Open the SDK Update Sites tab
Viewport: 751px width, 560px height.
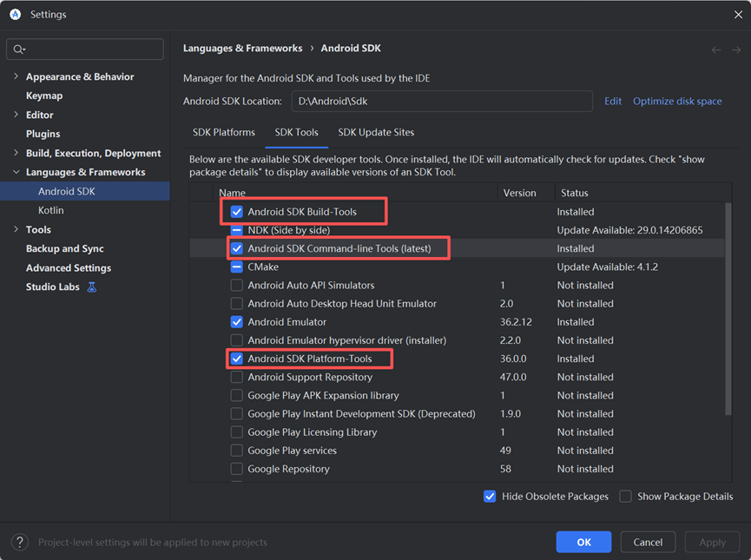pos(376,132)
